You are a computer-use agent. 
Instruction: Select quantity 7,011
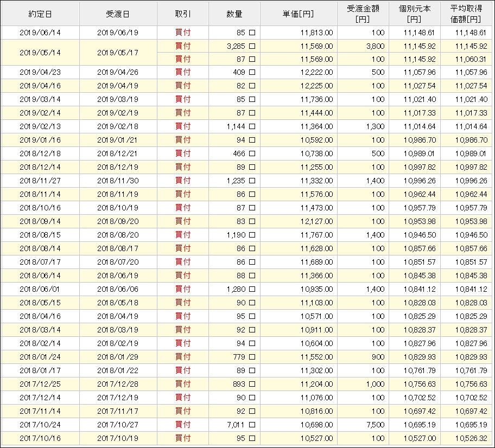(x=236, y=425)
